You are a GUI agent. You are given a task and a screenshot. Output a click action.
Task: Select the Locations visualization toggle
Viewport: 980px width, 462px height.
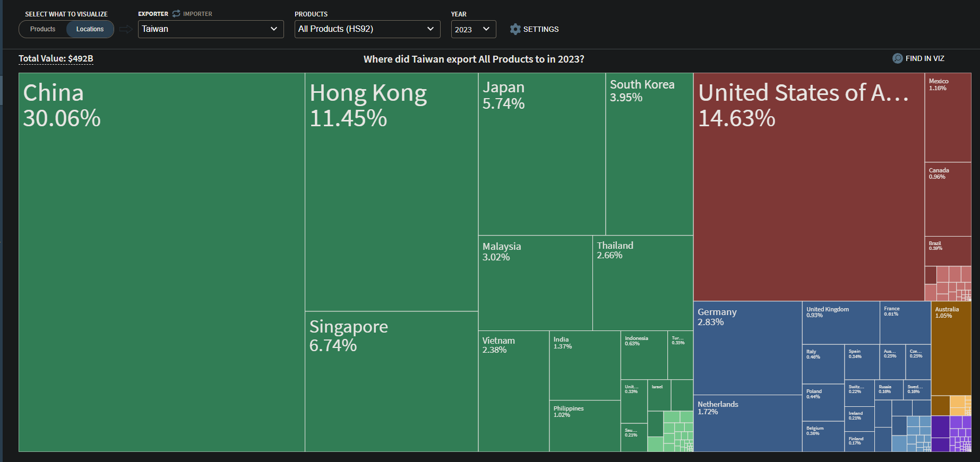coord(90,29)
